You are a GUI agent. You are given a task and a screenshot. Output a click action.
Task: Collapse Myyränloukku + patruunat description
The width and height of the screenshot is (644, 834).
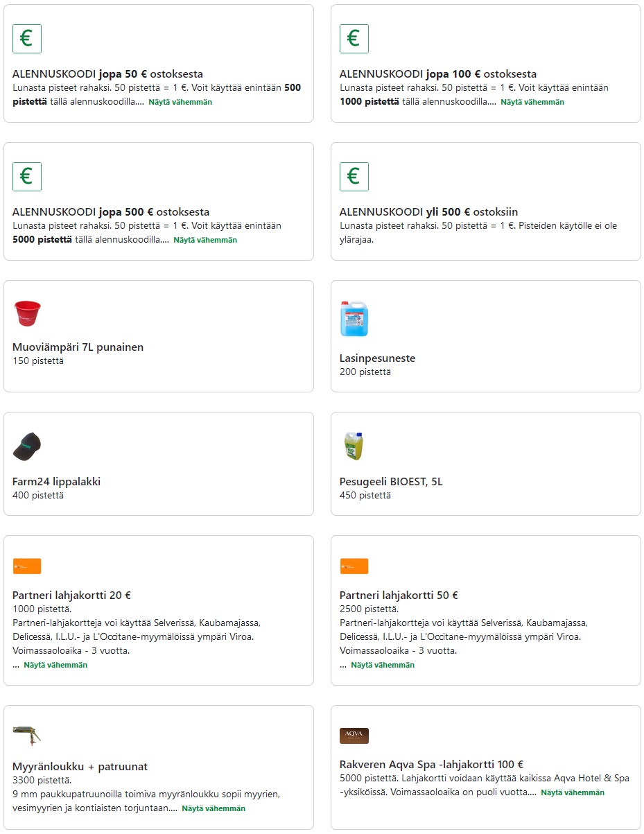[214, 808]
